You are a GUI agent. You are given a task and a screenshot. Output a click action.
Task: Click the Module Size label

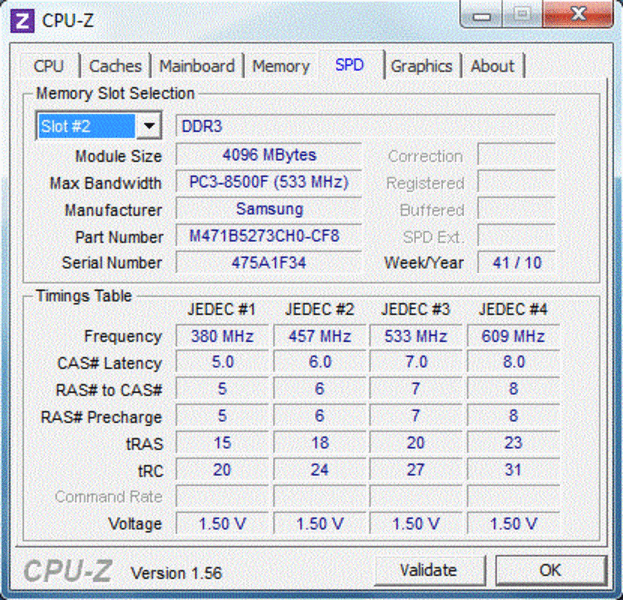click(118, 156)
